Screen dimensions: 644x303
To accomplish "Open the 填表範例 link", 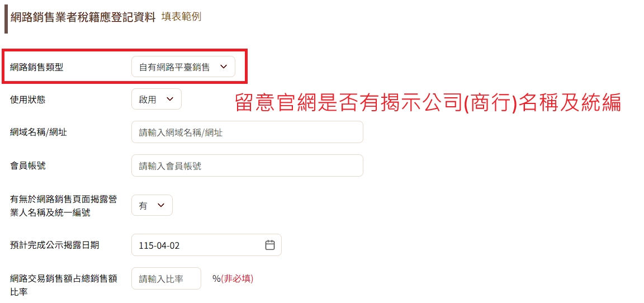I will (x=181, y=17).
